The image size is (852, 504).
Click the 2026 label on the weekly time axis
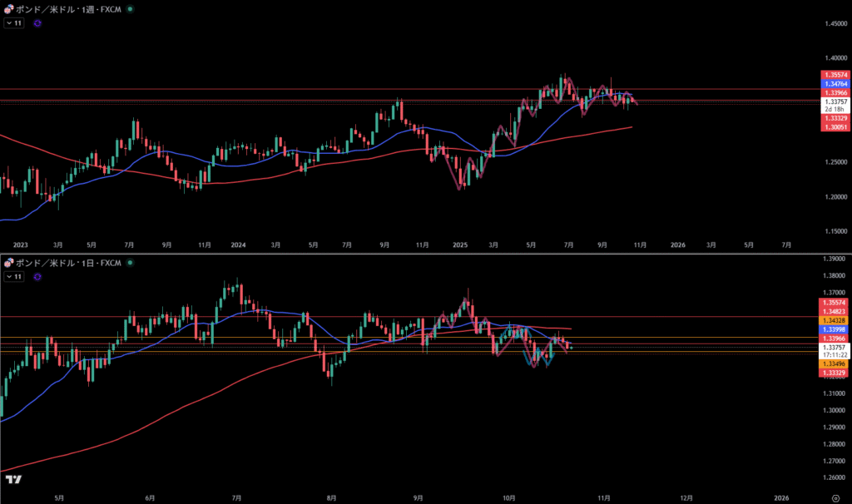pyautogui.click(x=677, y=245)
